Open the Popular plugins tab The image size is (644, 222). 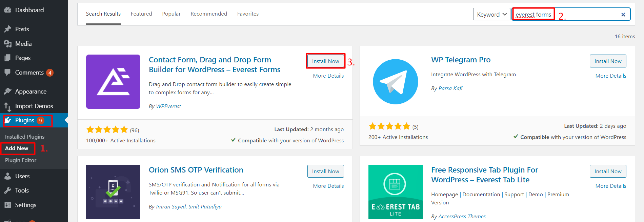(x=171, y=14)
